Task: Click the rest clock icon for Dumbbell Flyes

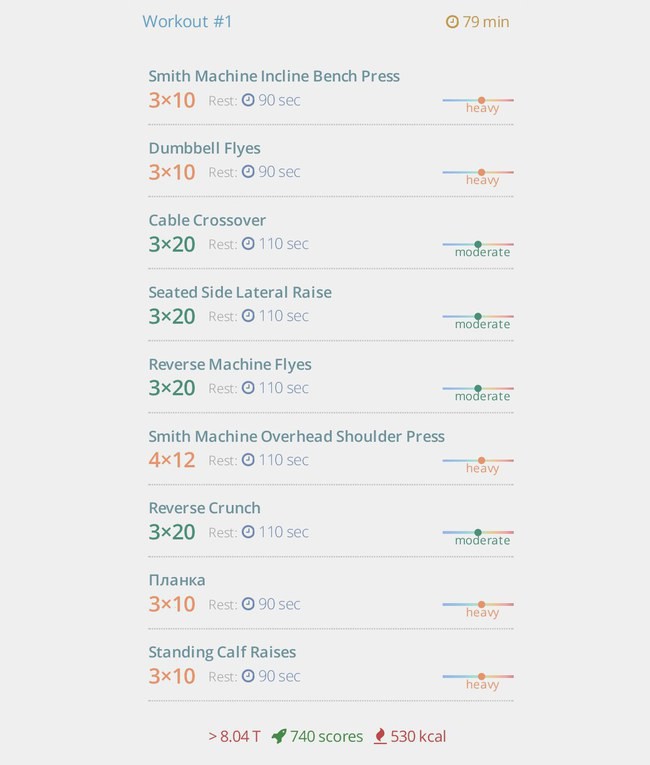Action: (248, 172)
